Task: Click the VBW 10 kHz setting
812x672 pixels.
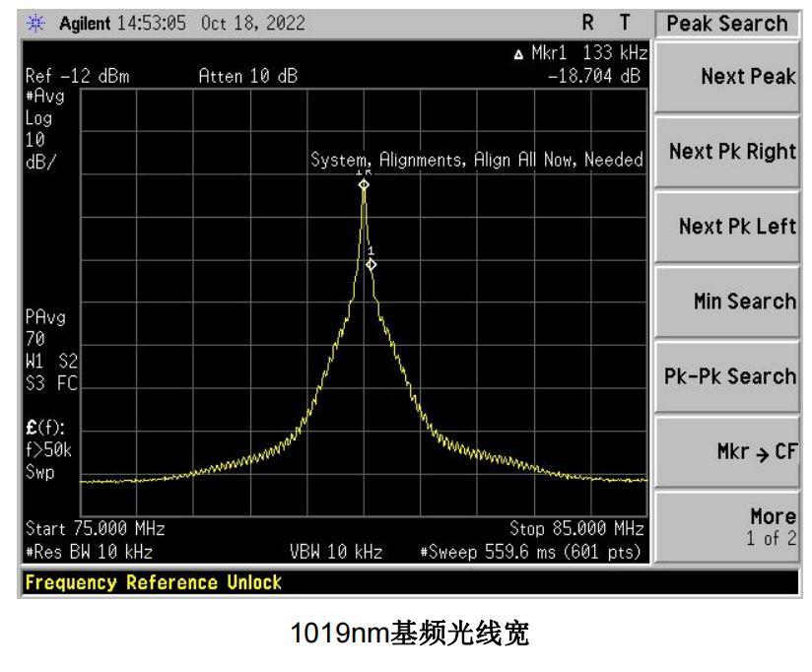Action: pyautogui.click(x=335, y=552)
